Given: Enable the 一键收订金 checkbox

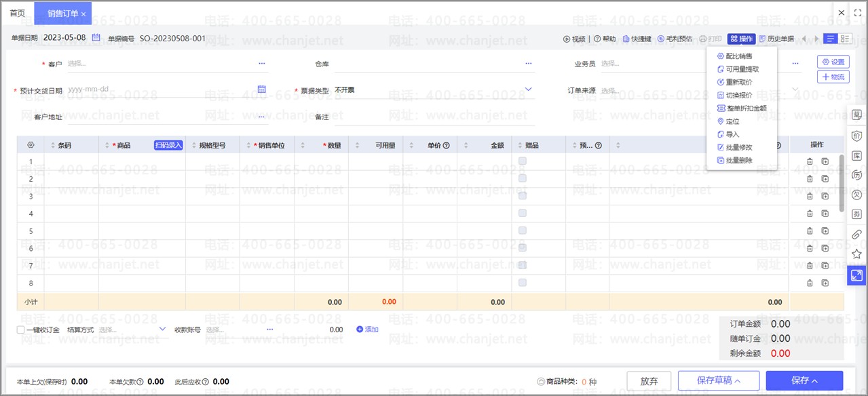Looking at the screenshot, I should pyautogui.click(x=20, y=330).
